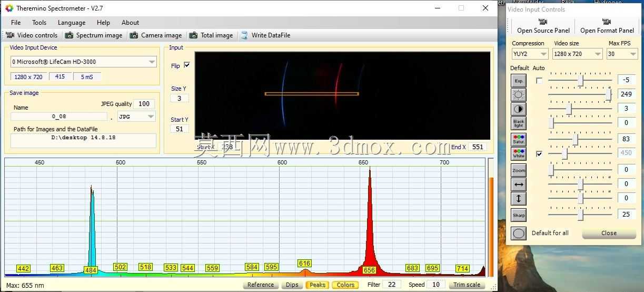
Task: Click the horizontal pan arrow icon
Action: tap(519, 184)
